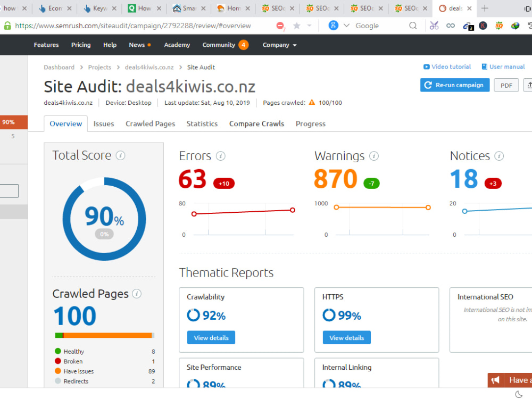Click the Crawled Pages progress bar

pos(104,335)
